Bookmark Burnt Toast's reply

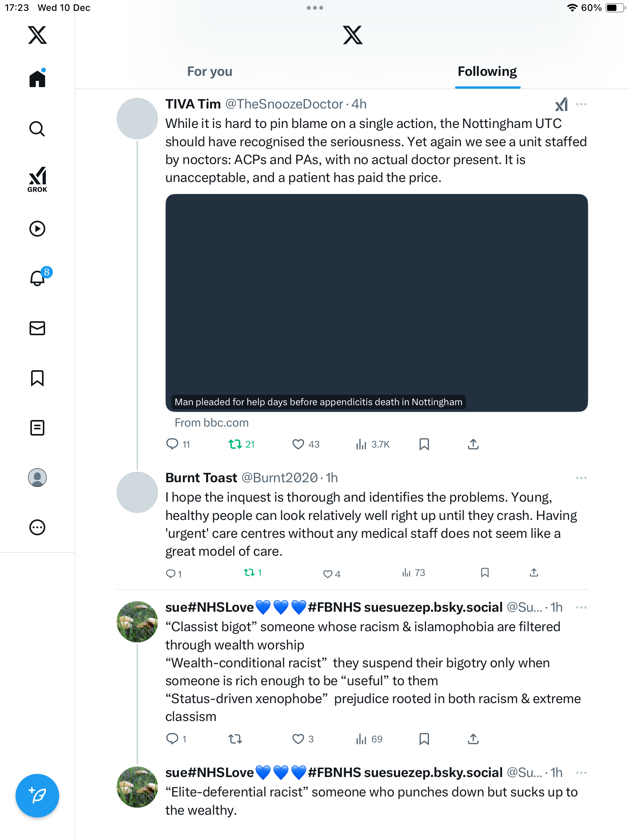(x=485, y=573)
